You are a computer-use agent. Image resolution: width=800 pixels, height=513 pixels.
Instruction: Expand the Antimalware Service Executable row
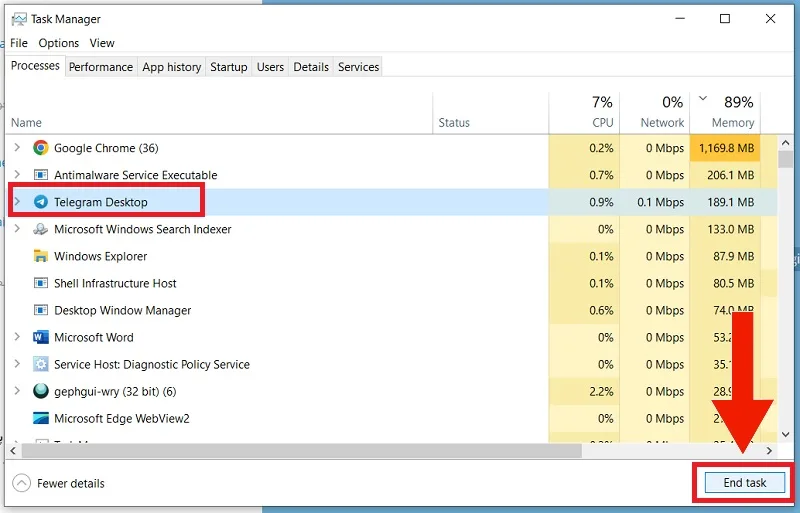(x=17, y=175)
